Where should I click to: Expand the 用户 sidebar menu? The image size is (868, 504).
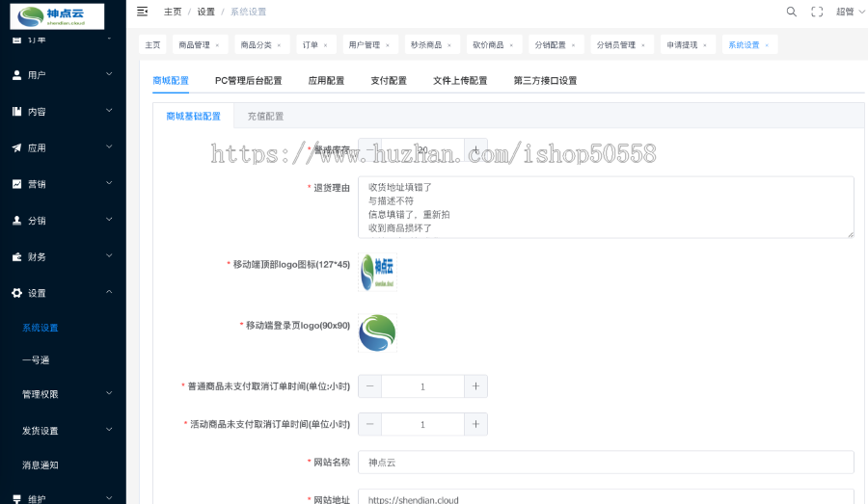pyautogui.click(x=109, y=73)
